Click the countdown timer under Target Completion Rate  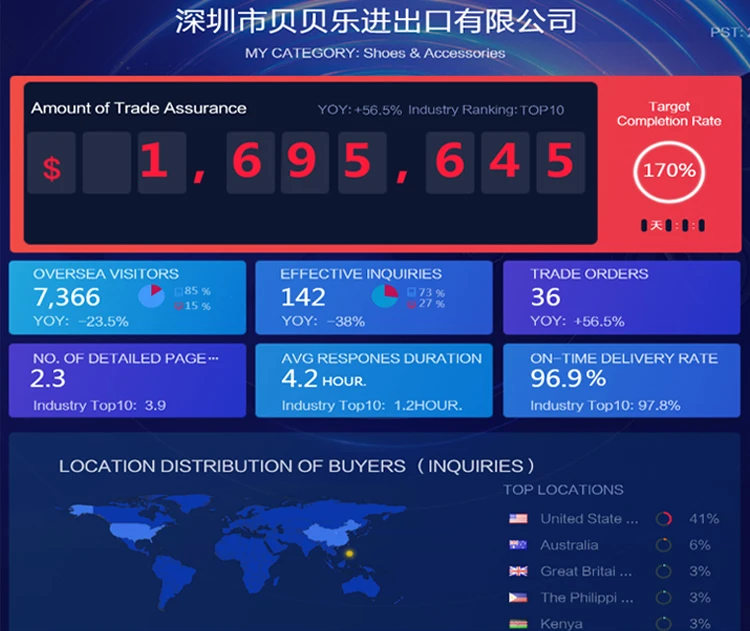[x=672, y=226]
